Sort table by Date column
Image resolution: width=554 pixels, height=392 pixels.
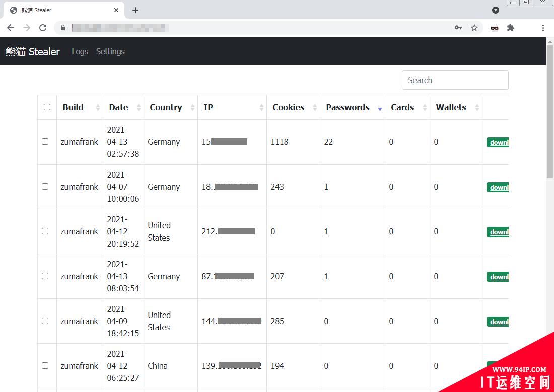[x=123, y=107]
